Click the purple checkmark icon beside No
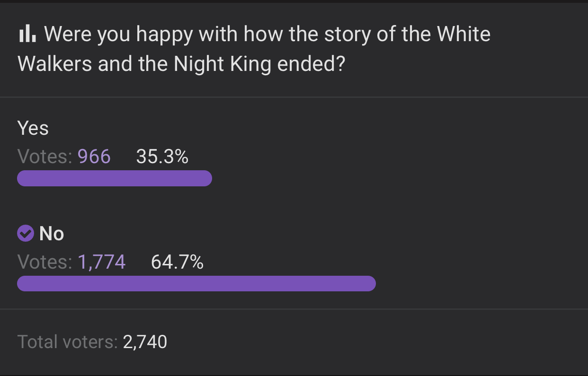Screen dimensions: 588x376 coord(26,233)
